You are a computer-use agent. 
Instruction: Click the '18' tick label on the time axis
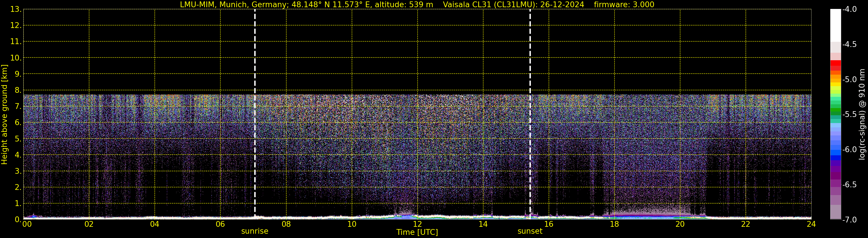[x=614, y=224]
